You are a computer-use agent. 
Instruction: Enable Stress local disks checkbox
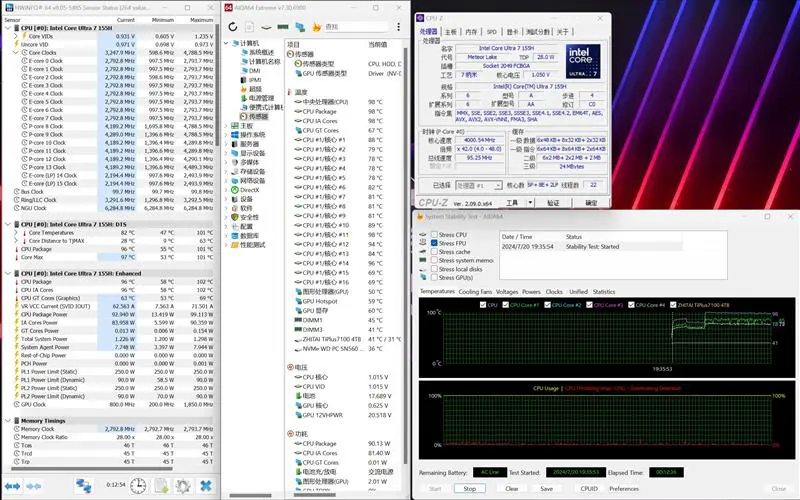(x=434, y=269)
